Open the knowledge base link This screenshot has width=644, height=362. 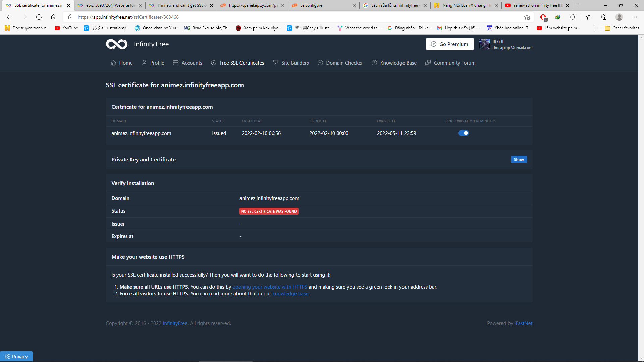click(x=290, y=294)
